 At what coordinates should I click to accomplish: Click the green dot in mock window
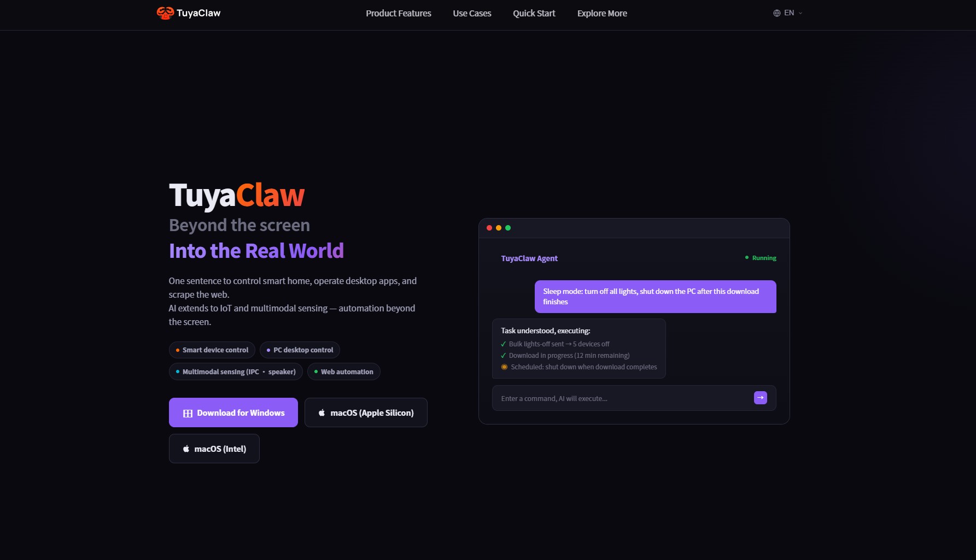(x=508, y=228)
